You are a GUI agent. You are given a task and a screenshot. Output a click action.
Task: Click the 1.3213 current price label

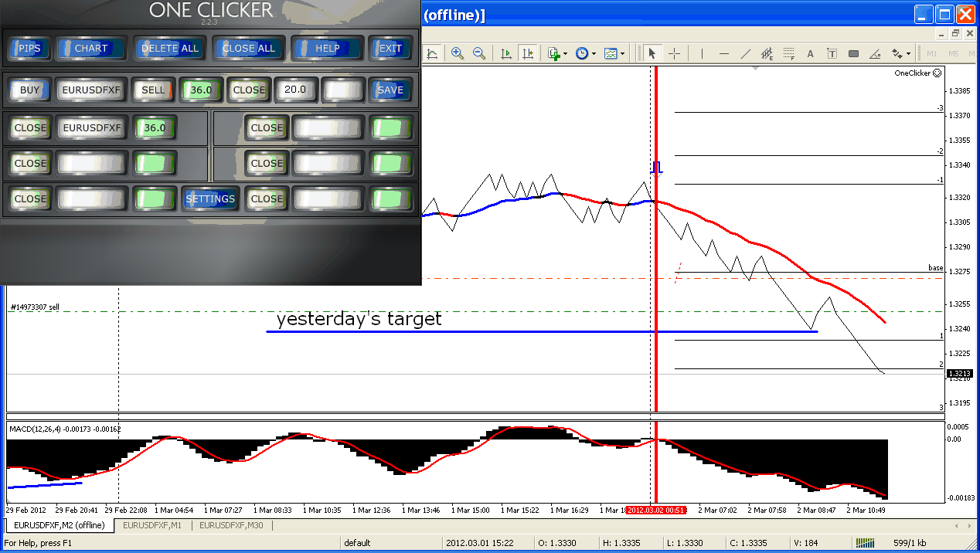[958, 373]
